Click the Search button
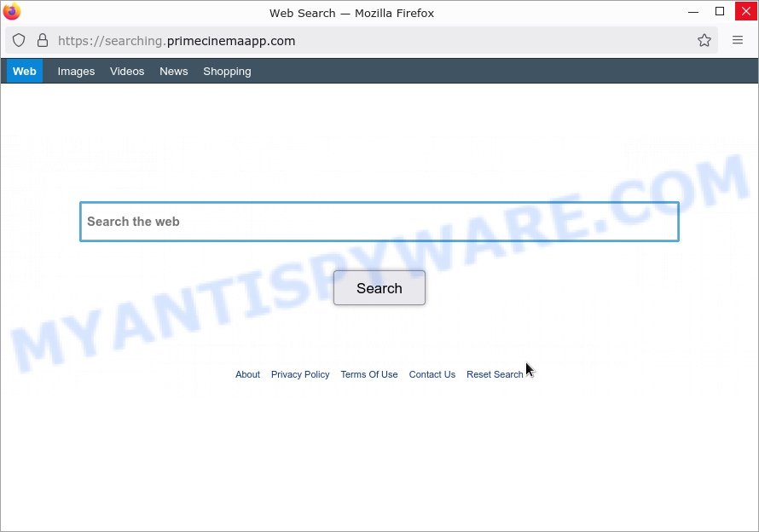Screen dimensions: 759x532 click(x=379, y=288)
